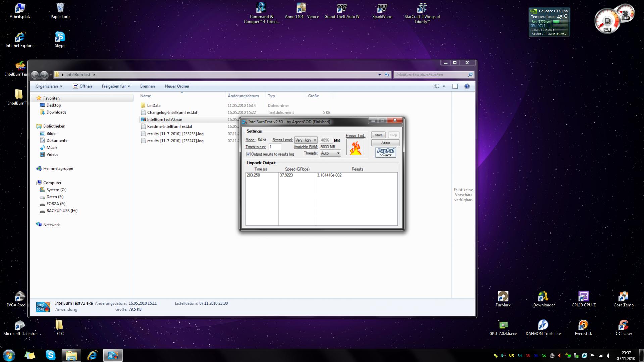Sort files by Änderungsdatum column
The width and height of the screenshot is (644, 362).
click(245, 96)
